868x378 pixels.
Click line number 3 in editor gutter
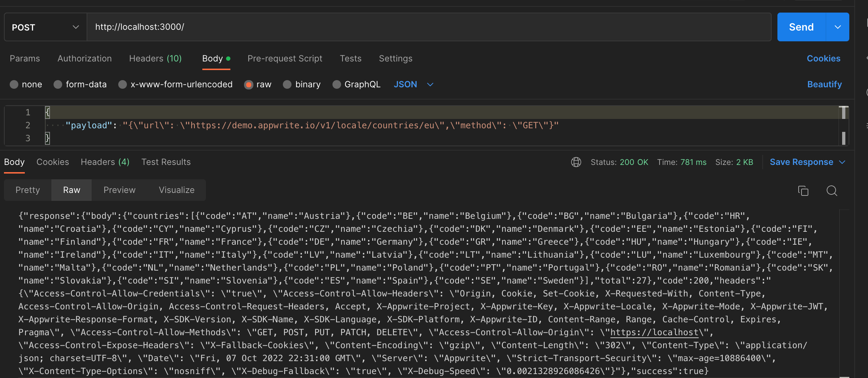click(x=28, y=138)
